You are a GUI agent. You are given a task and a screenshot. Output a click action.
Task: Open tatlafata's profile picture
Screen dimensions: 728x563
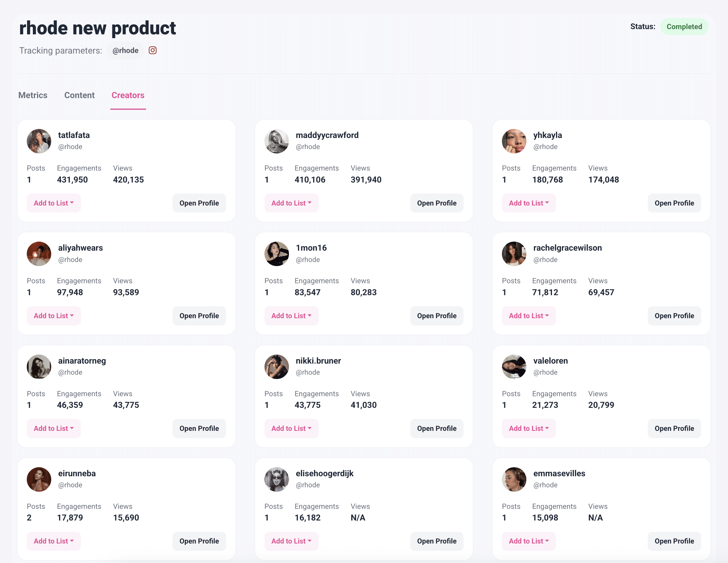tap(39, 141)
